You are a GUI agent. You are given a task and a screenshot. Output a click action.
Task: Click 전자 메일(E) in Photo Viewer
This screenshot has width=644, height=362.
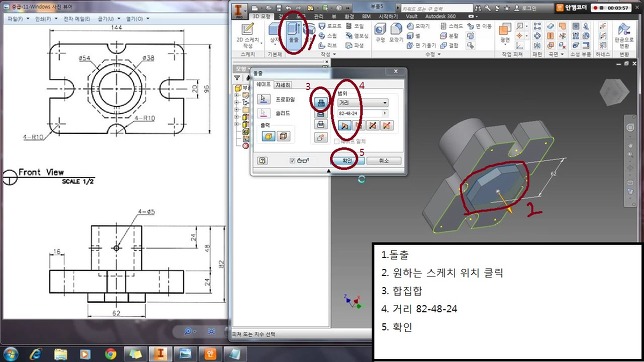76,19
